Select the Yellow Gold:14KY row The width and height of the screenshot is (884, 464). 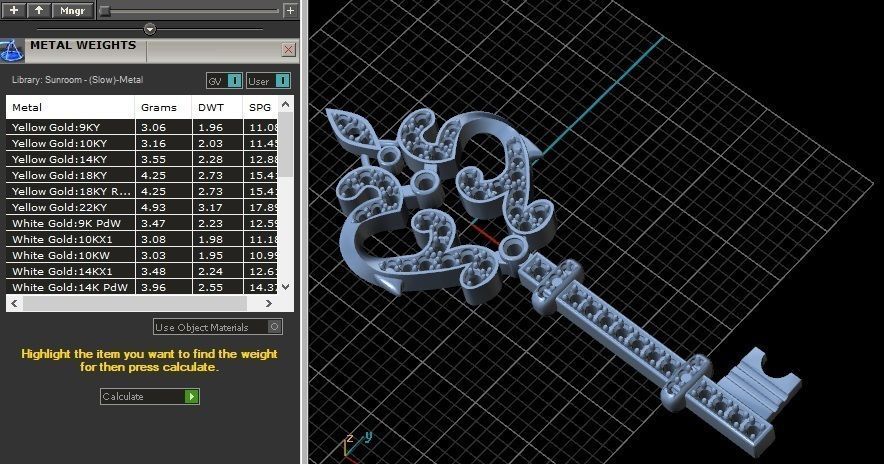coord(142,160)
